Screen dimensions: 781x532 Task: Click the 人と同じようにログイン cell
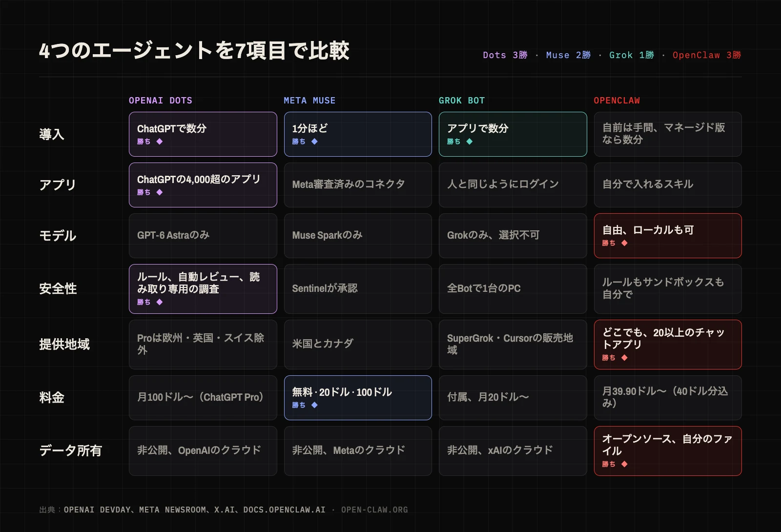[513, 185]
